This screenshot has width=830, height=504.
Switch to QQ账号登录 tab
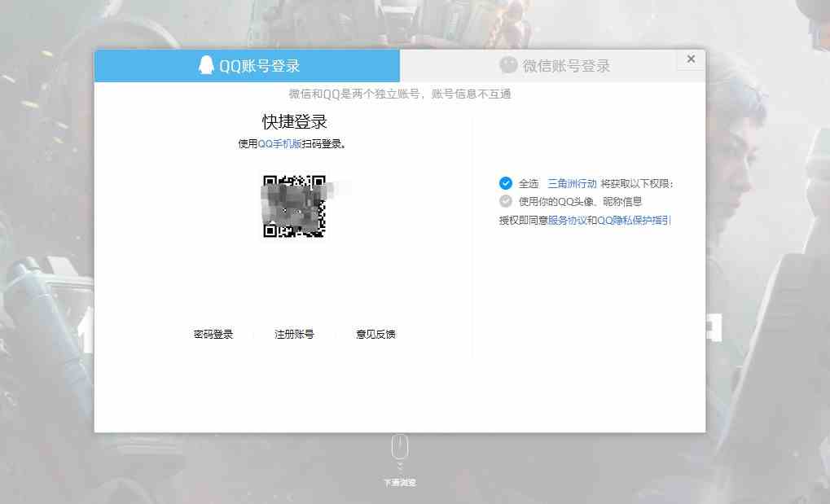pos(247,66)
